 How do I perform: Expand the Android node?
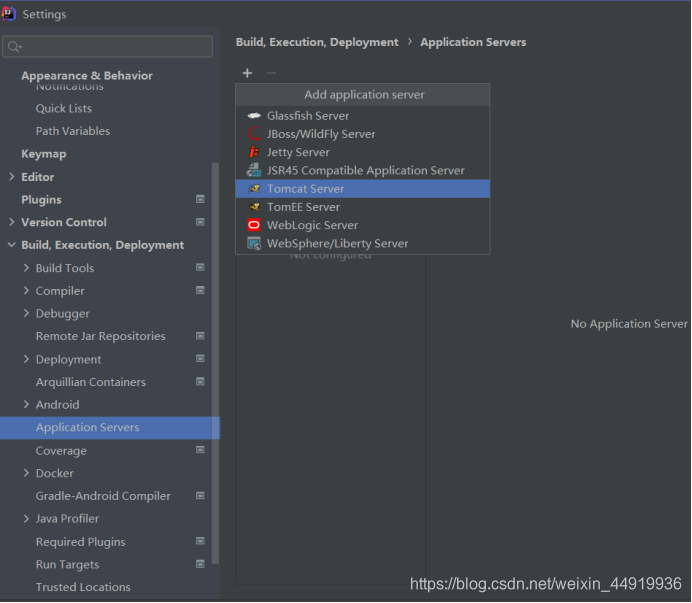26,404
